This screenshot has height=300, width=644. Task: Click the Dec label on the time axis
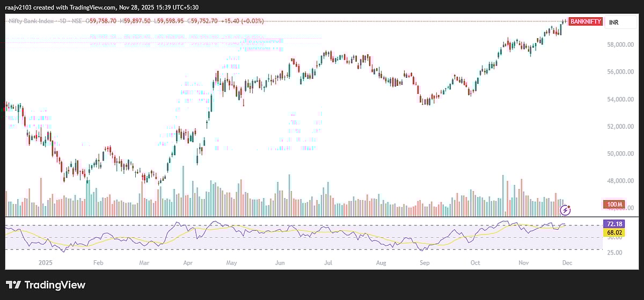coord(568,264)
